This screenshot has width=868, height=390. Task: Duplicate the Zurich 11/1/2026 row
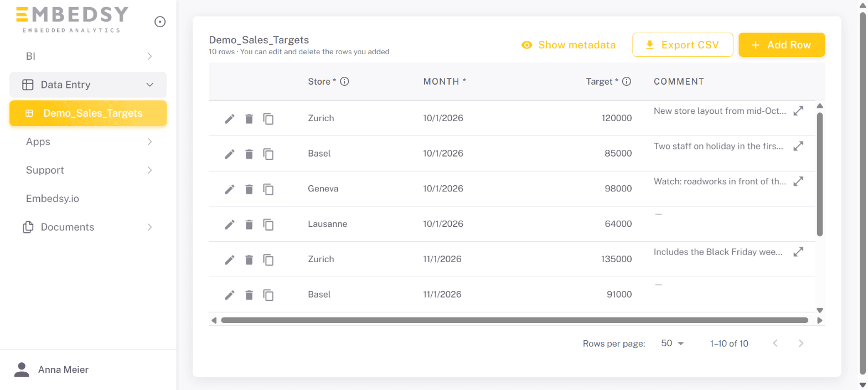click(x=268, y=259)
